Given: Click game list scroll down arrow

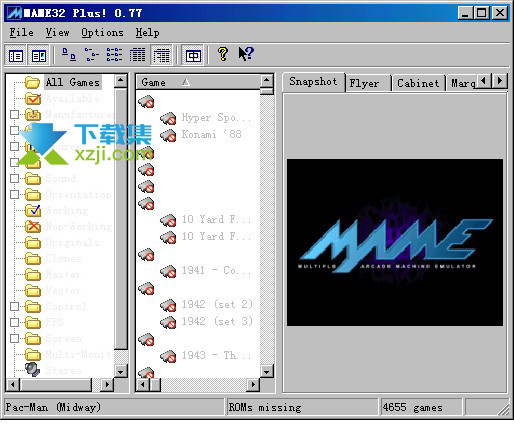Looking at the screenshot, I should pyautogui.click(x=266, y=371).
